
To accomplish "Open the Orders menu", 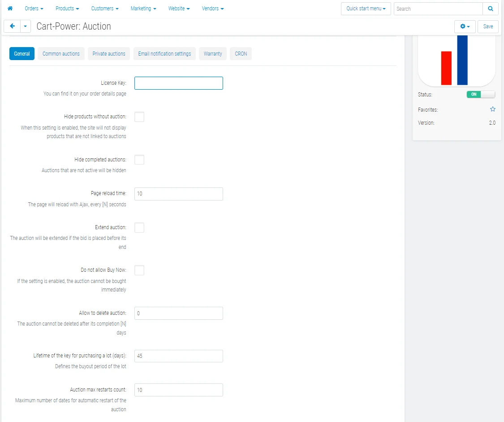I will [34, 9].
